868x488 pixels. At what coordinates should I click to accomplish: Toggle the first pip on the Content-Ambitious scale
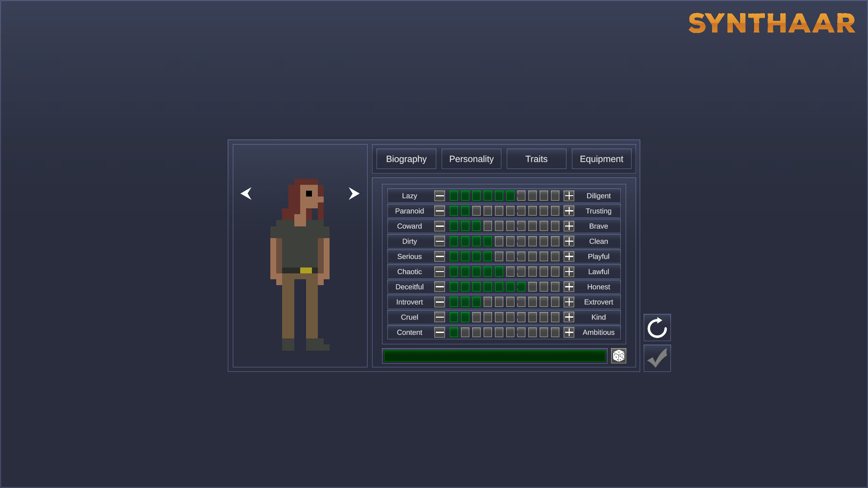(454, 332)
